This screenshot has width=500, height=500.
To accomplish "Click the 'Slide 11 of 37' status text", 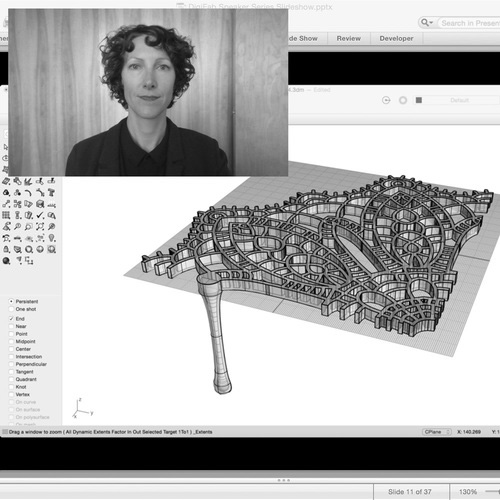I will [410, 492].
